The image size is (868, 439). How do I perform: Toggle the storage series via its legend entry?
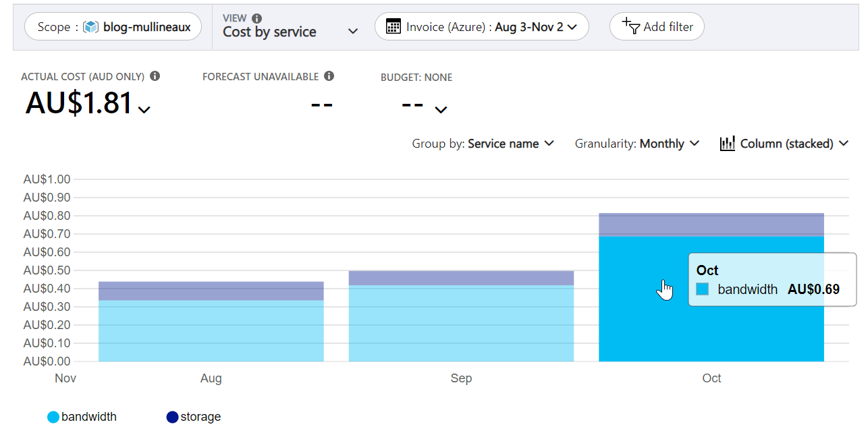[x=193, y=417]
